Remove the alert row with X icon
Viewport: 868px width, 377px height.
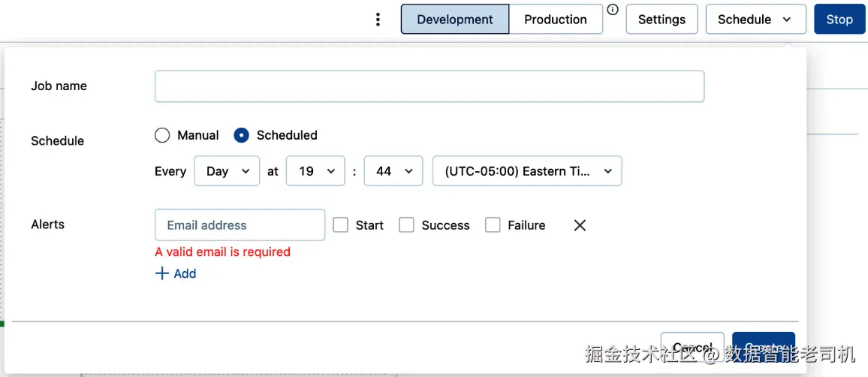(580, 225)
